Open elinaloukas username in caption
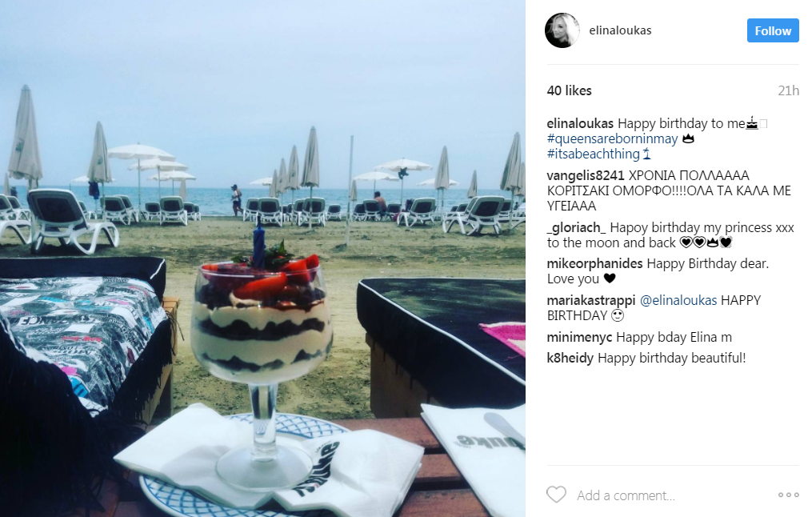The width and height of the screenshot is (812, 517). [580, 124]
